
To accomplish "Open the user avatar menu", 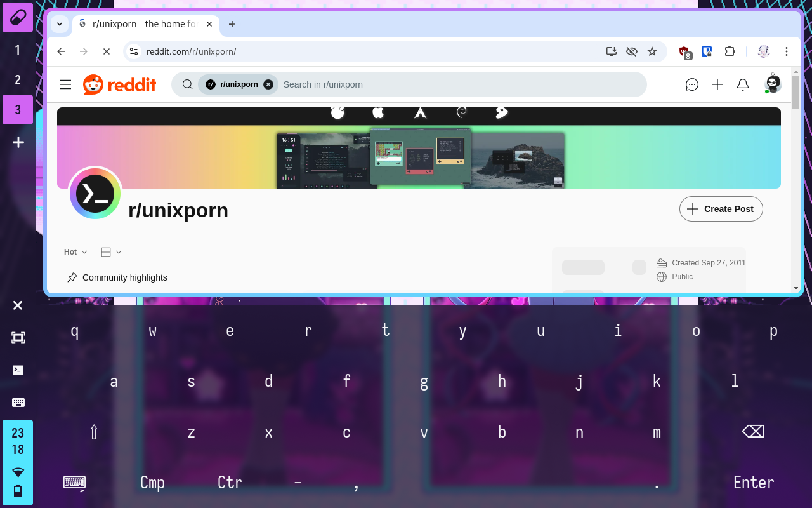I will point(773,83).
